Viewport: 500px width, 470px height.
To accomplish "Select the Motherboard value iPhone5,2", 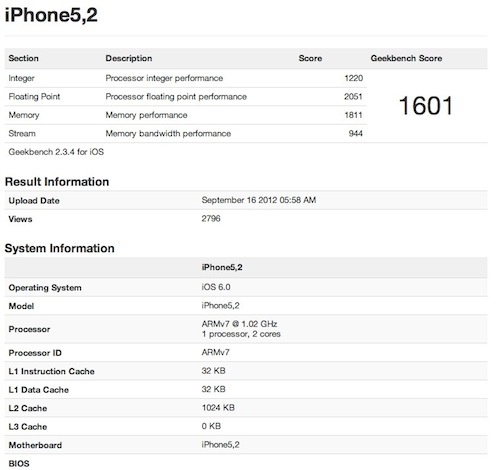I will coord(220,445).
